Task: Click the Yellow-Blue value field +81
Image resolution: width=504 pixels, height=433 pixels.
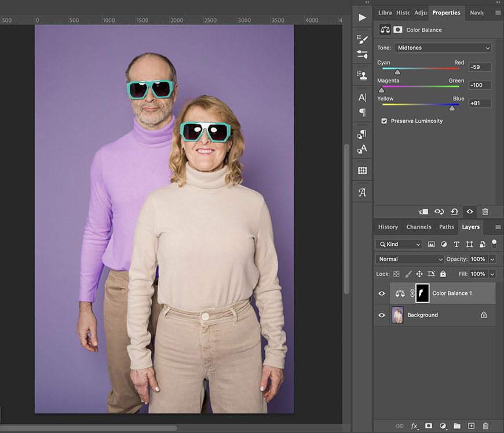Action: 480,103
